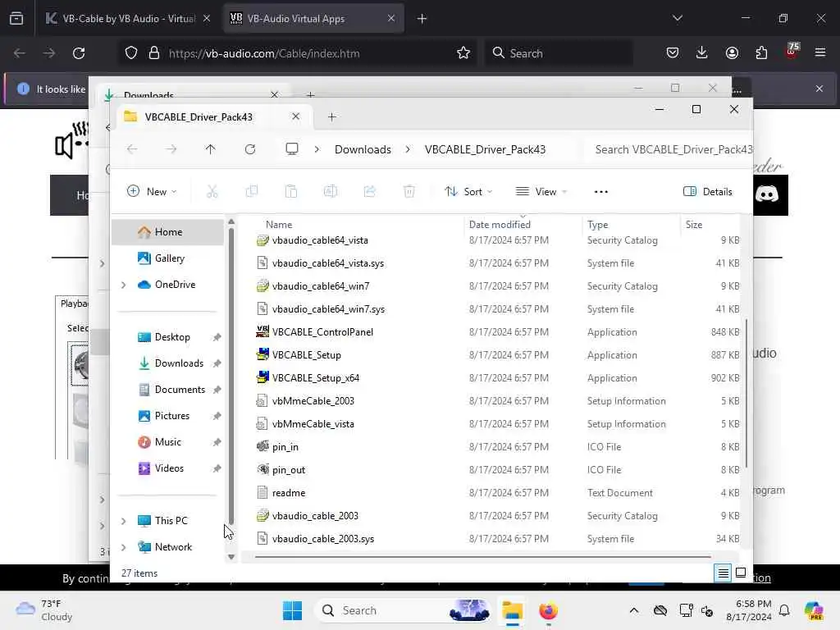Open the notifications bell in taskbar
Image resolution: width=840 pixels, height=630 pixels.
click(784, 610)
